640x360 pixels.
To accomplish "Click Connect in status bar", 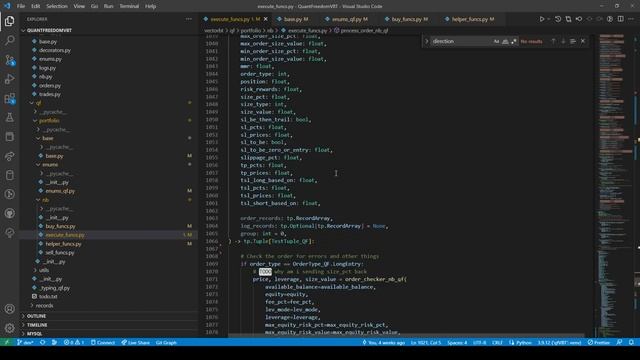I will pyautogui.click(x=103, y=342).
